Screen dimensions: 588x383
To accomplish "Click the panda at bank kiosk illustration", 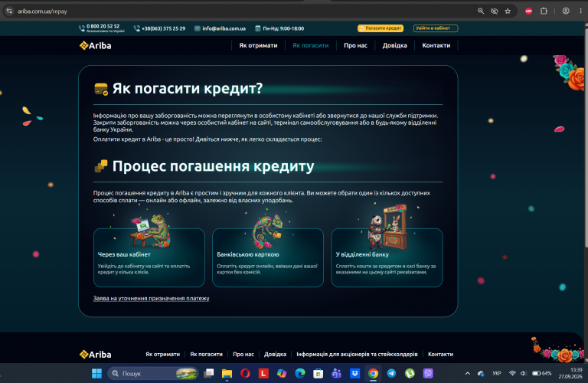I will tap(387, 227).
